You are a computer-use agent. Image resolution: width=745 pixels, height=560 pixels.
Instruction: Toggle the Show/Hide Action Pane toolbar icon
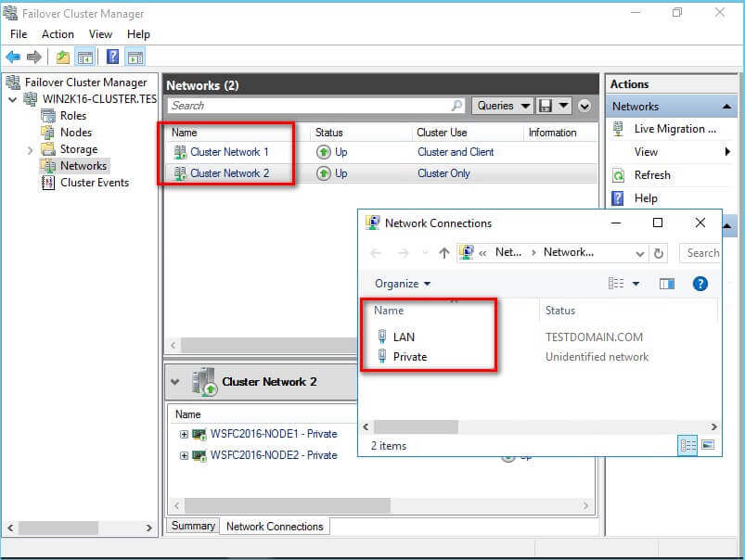pos(135,57)
